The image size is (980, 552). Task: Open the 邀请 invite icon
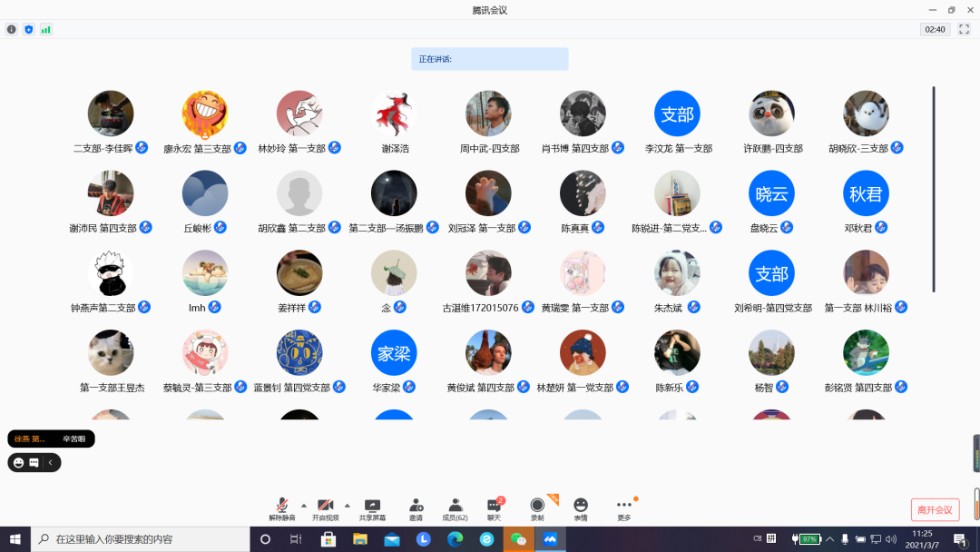tap(416, 508)
